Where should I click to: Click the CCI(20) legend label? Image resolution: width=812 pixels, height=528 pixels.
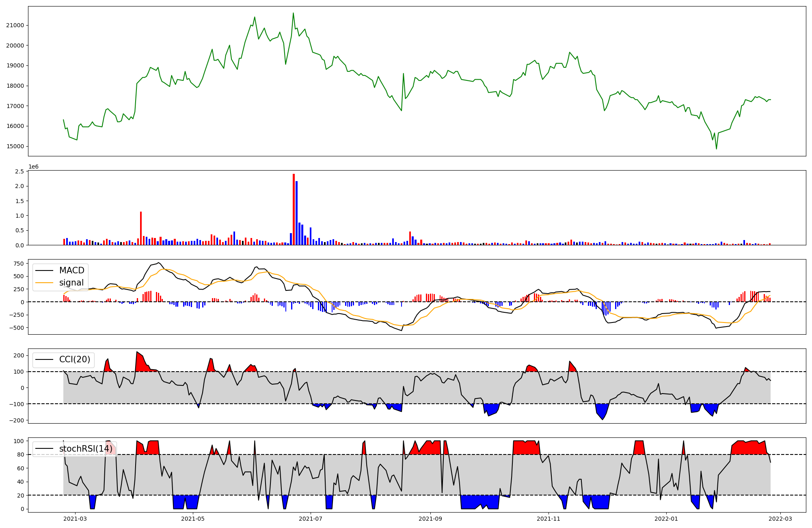(75, 359)
